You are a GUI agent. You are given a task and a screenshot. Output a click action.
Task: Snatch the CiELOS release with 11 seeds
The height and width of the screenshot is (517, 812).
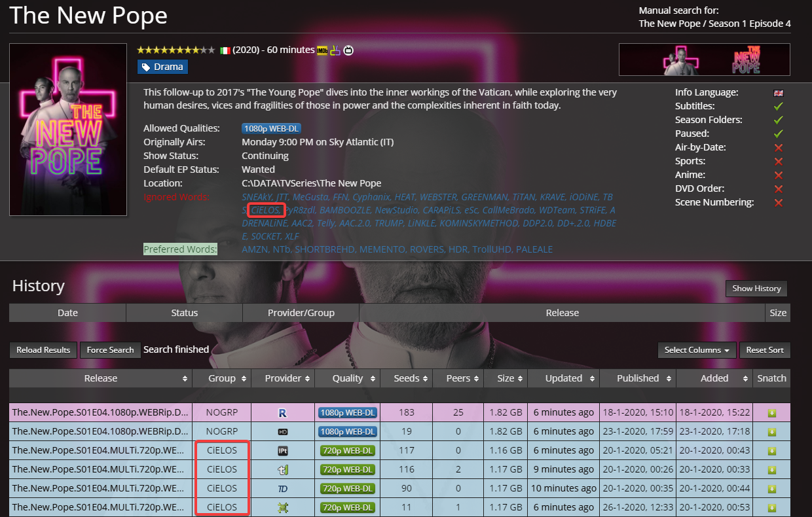coord(772,508)
